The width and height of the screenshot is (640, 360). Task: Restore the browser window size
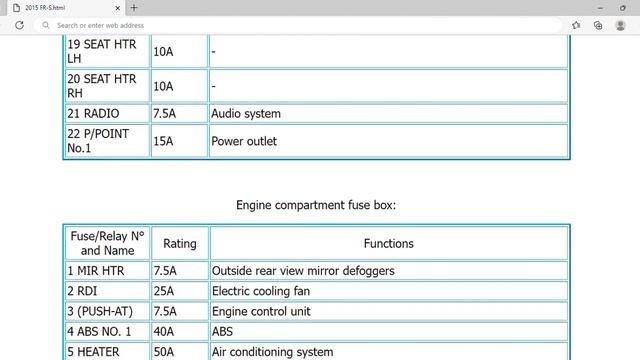point(623,8)
